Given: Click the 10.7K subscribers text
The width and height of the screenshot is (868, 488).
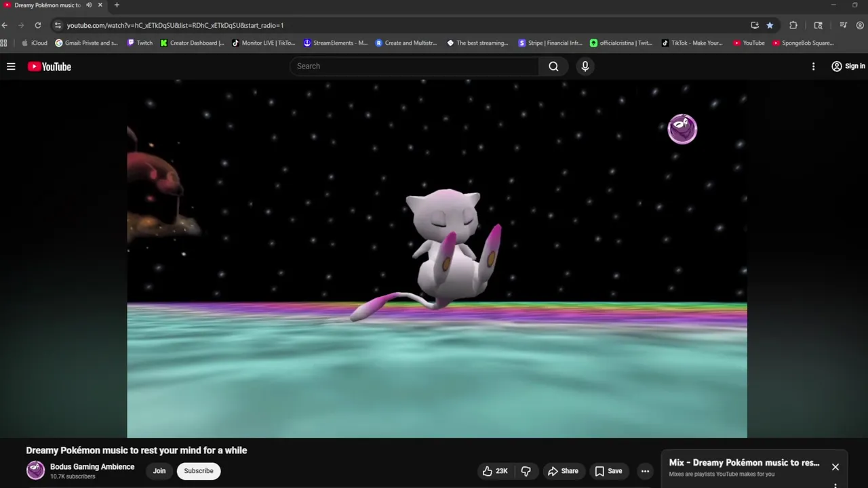Looking at the screenshot, I should coord(73,476).
